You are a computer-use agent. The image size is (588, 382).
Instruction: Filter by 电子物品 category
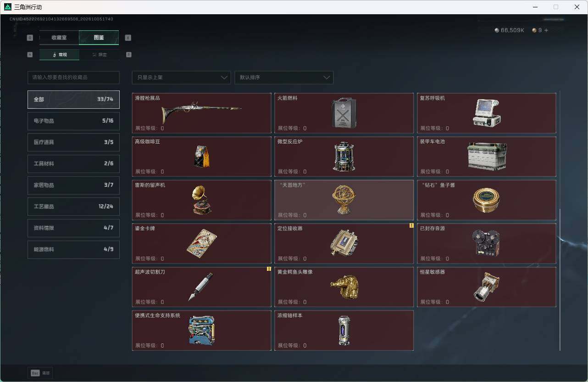point(73,121)
